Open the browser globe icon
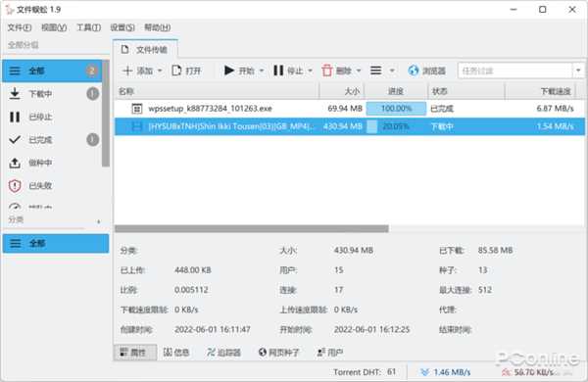This screenshot has width=588, height=382. [x=414, y=71]
